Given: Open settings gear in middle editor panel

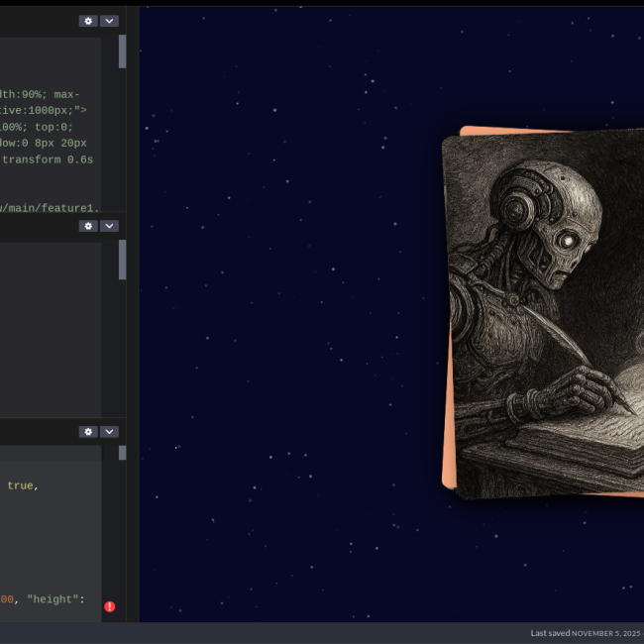Looking at the screenshot, I should 88,226.
